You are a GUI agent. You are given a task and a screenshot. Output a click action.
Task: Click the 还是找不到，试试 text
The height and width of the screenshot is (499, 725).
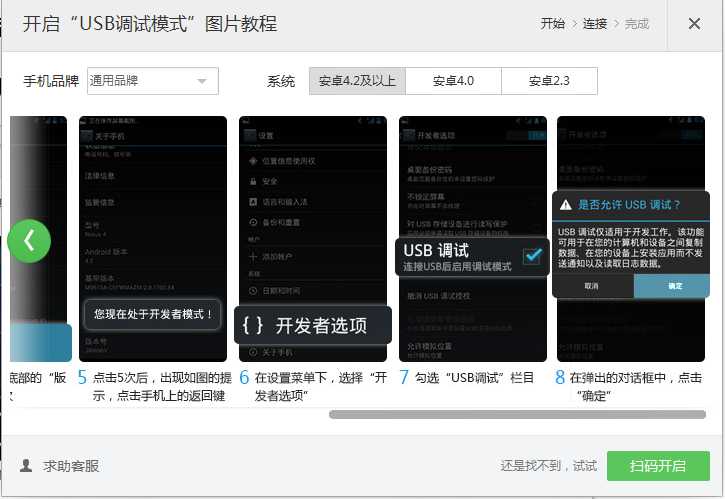coord(548,466)
